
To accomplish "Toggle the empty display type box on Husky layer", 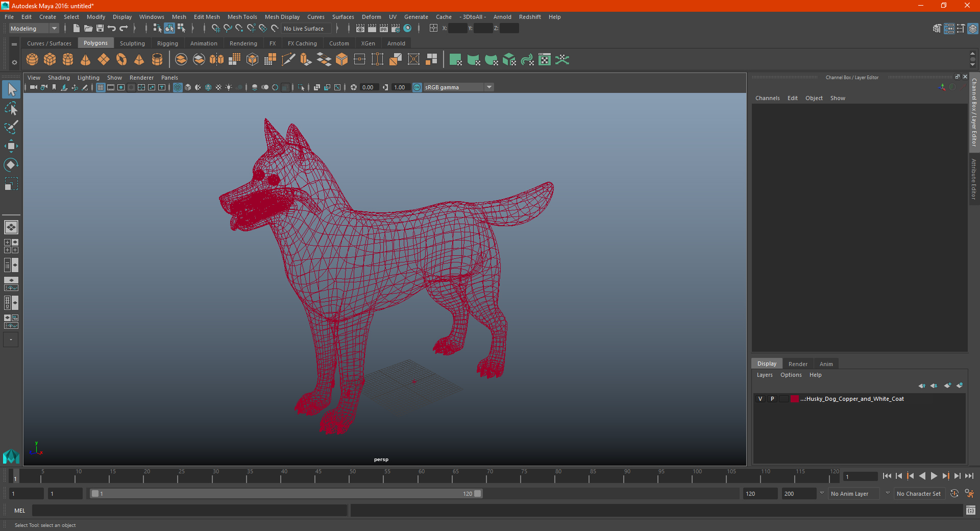I will pos(784,399).
